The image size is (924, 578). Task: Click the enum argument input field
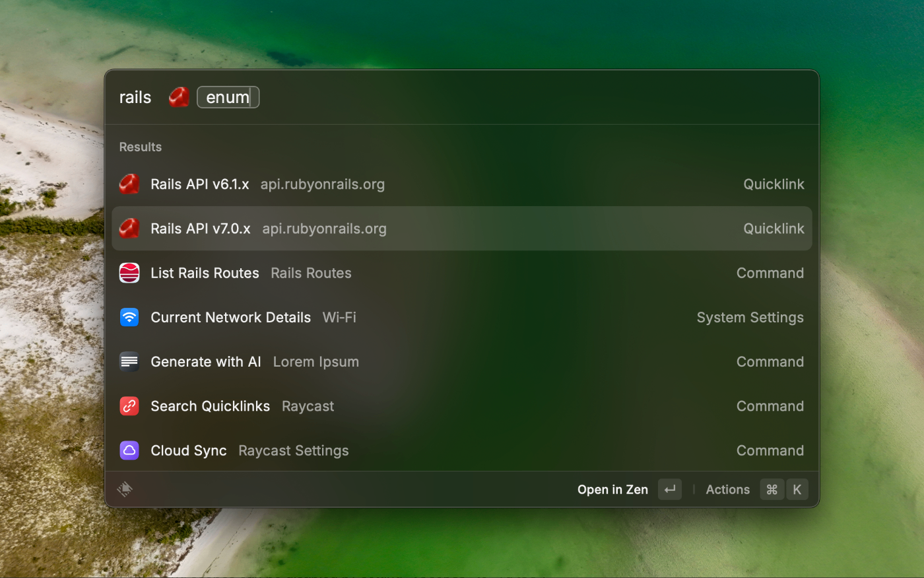click(228, 97)
